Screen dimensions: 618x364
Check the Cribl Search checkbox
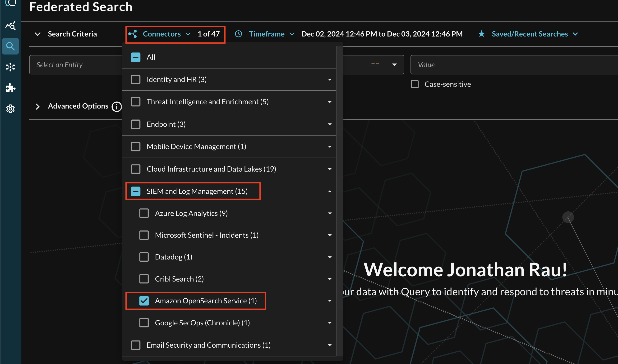click(144, 279)
